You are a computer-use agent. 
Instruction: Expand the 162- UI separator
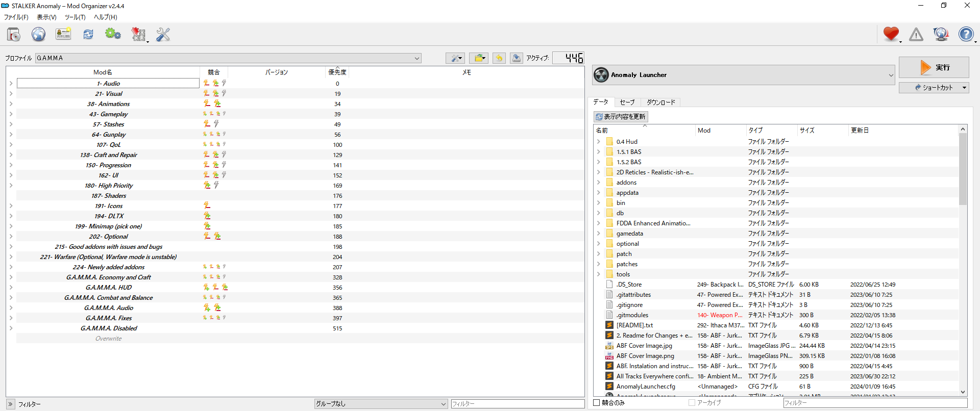tap(11, 175)
